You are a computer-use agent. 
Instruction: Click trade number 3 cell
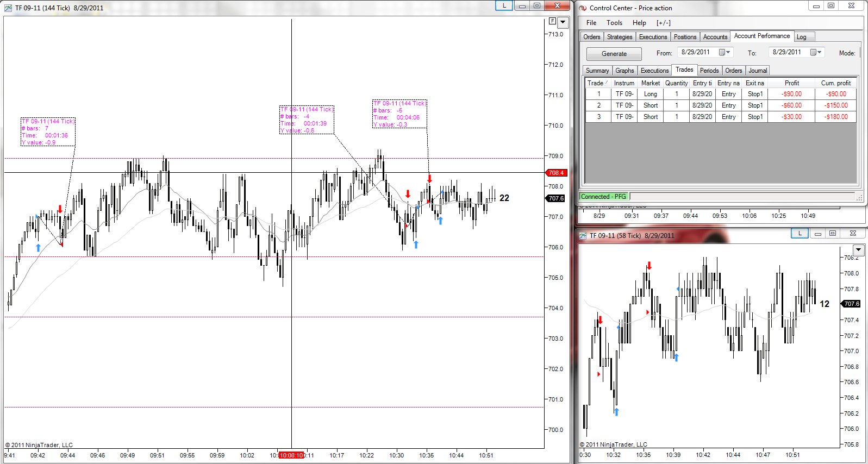coord(598,117)
